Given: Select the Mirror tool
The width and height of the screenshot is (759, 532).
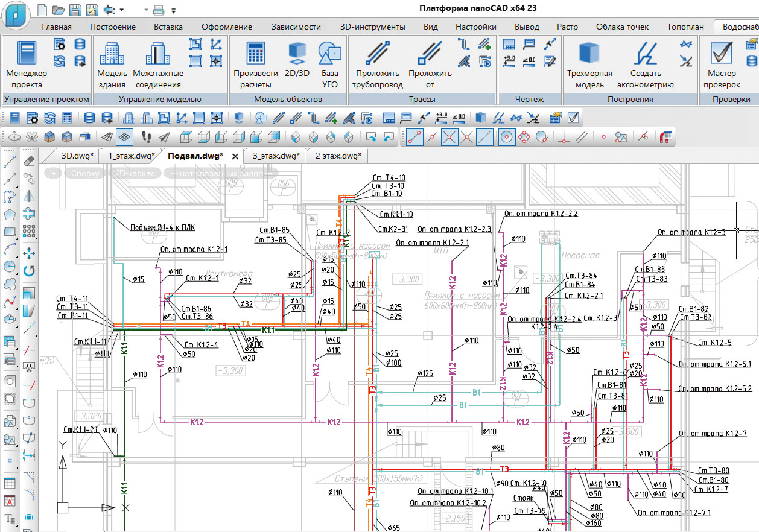Looking at the screenshot, I should (29, 196).
